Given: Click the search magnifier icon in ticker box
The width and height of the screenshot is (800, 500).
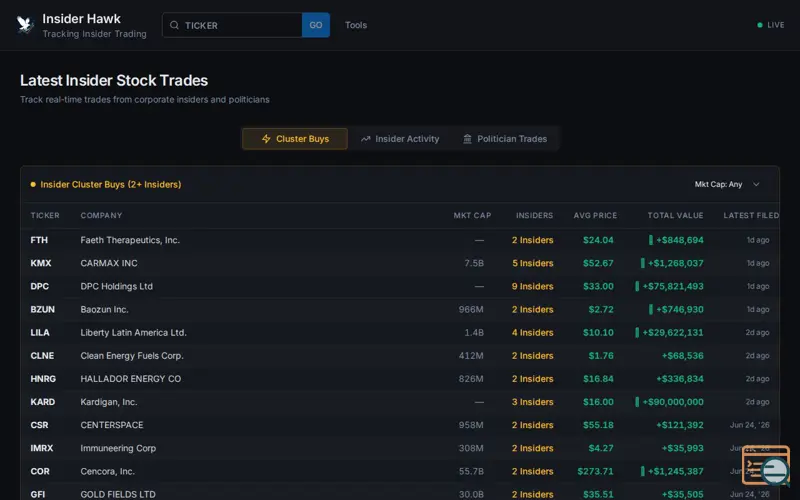Looking at the screenshot, I should [174, 25].
